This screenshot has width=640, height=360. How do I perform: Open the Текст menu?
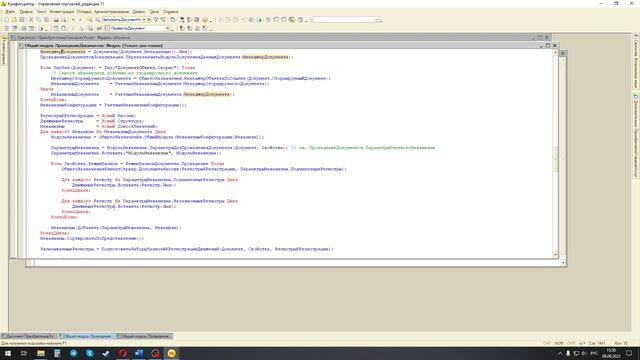pos(41,12)
